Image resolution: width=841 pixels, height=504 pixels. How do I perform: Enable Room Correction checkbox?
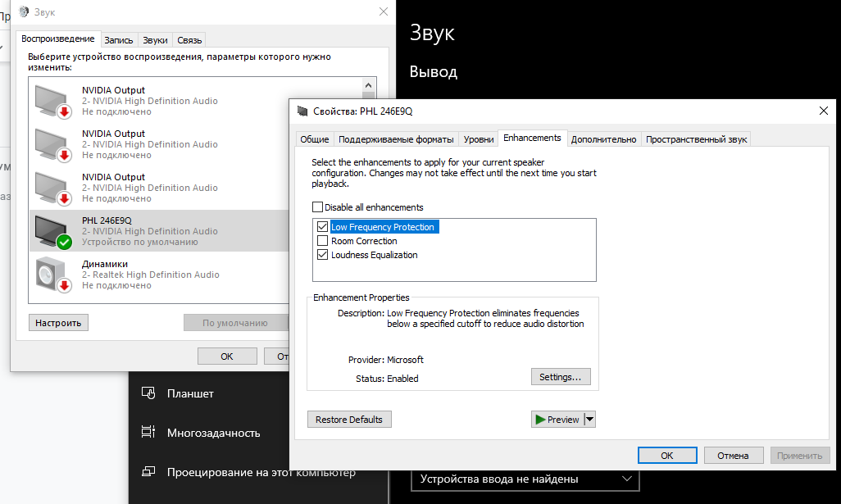(322, 241)
